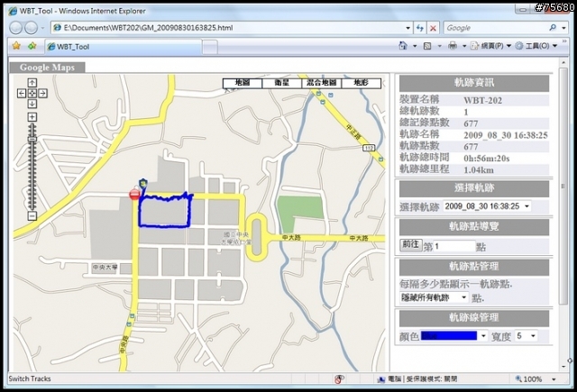Open the 寬度 line width dropdown
This screenshot has width=577, height=392.
click(527, 336)
